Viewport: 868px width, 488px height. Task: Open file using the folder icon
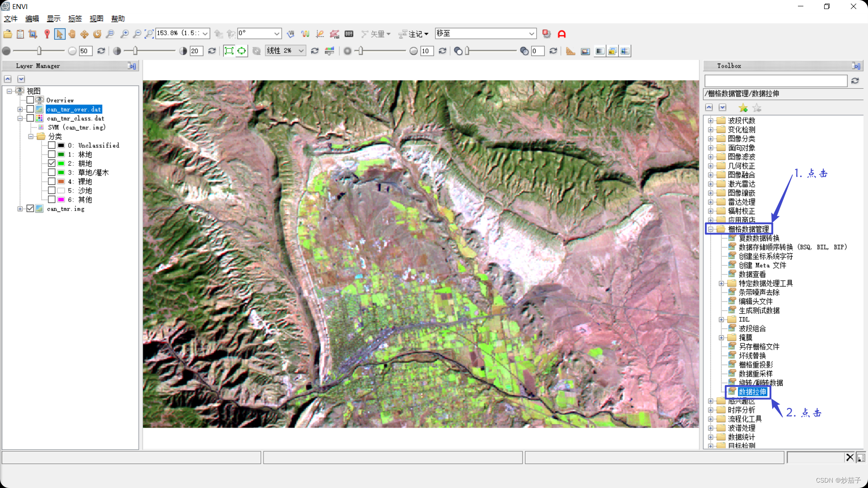pyautogui.click(x=8, y=34)
